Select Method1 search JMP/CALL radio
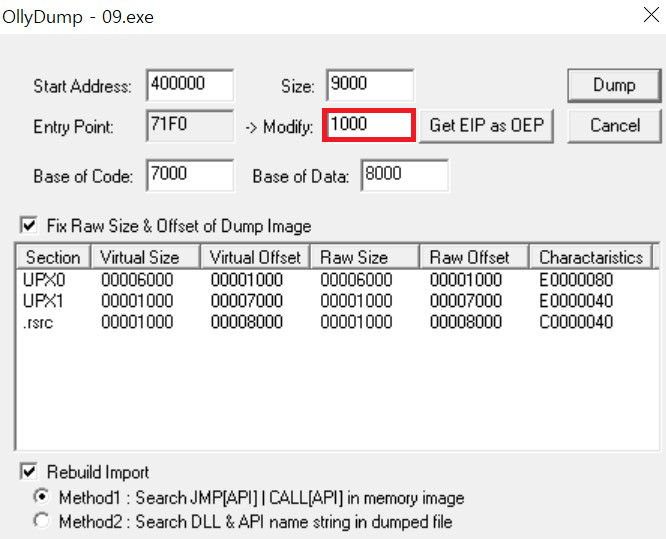The height and width of the screenshot is (539, 666). (x=42, y=497)
